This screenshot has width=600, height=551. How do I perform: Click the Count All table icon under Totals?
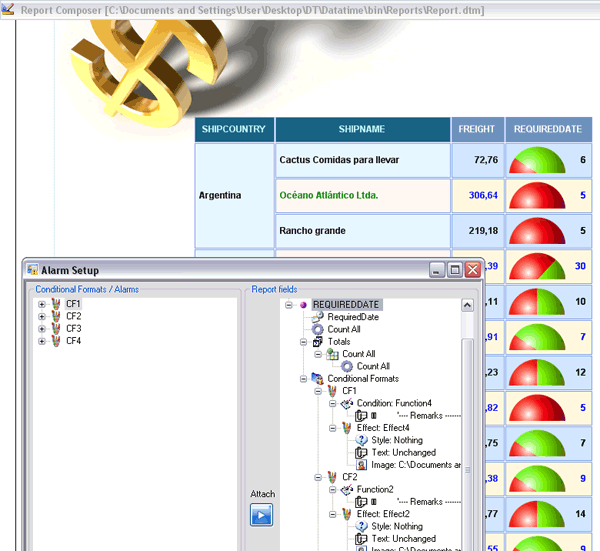(333, 354)
